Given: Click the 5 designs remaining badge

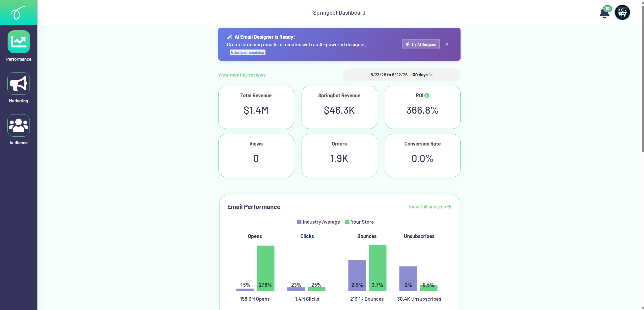Looking at the screenshot, I should (247, 53).
